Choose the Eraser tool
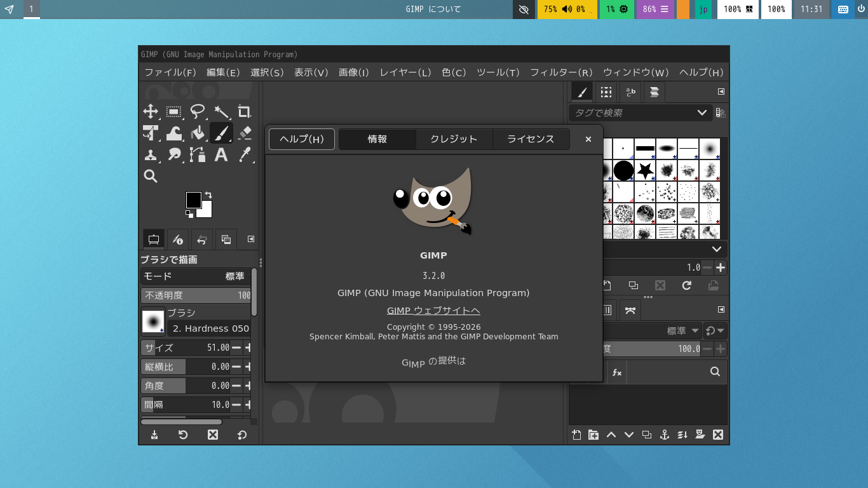868x488 pixels. tap(245, 133)
